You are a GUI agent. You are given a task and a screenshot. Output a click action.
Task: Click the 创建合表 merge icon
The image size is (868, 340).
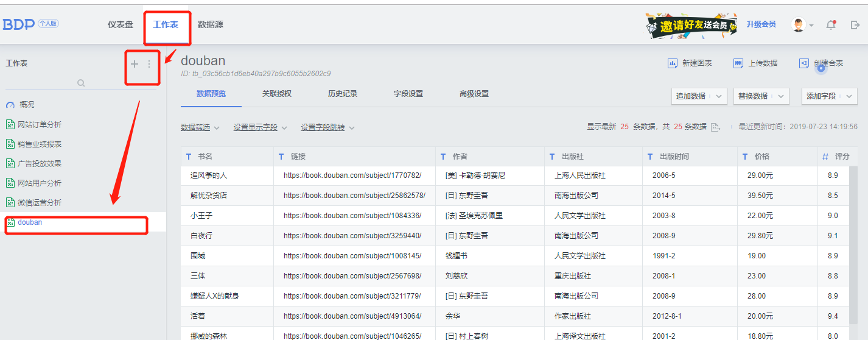pyautogui.click(x=804, y=63)
